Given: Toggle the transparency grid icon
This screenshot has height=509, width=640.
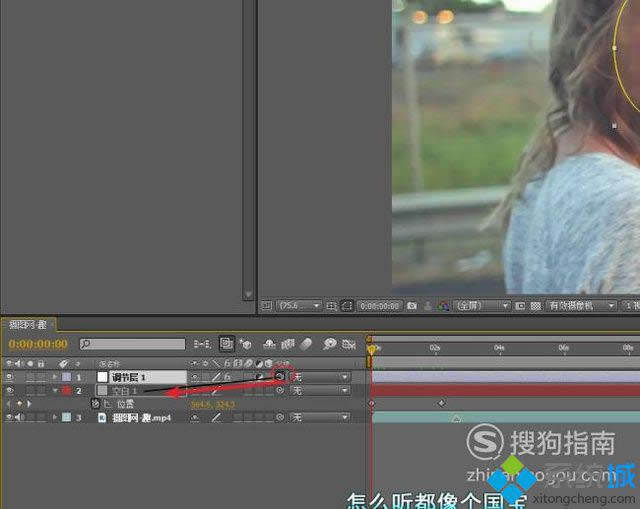Looking at the screenshot, I should click(x=535, y=306).
